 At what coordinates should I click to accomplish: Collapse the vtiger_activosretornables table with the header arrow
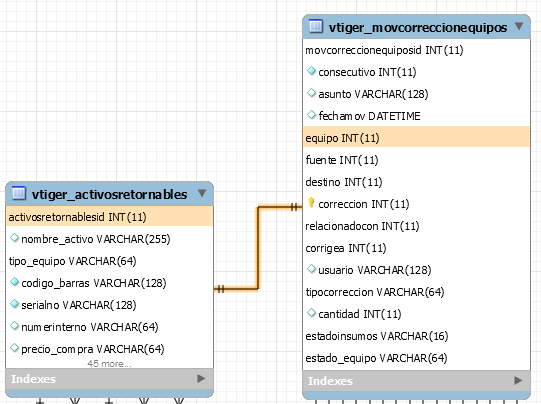click(x=202, y=193)
